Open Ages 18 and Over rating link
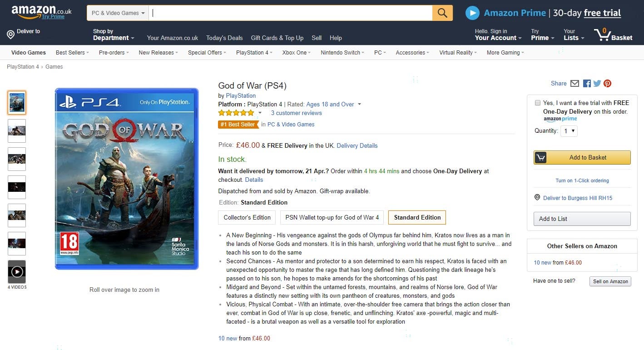The height and width of the screenshot is (350, 644). 330,105
